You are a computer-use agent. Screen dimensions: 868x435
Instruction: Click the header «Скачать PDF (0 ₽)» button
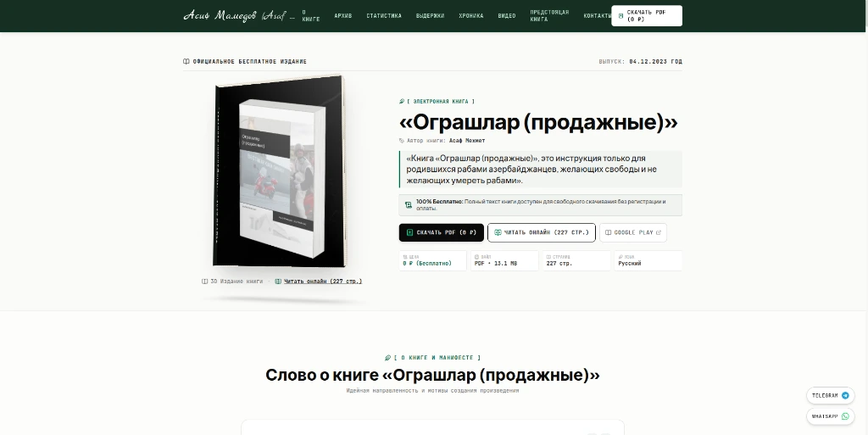(x=647, y=15)
